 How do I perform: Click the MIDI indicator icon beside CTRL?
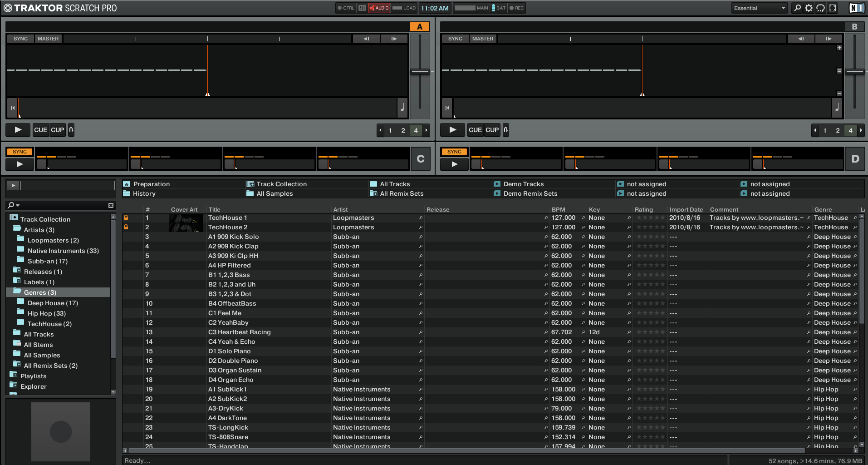tap(362, 8)
